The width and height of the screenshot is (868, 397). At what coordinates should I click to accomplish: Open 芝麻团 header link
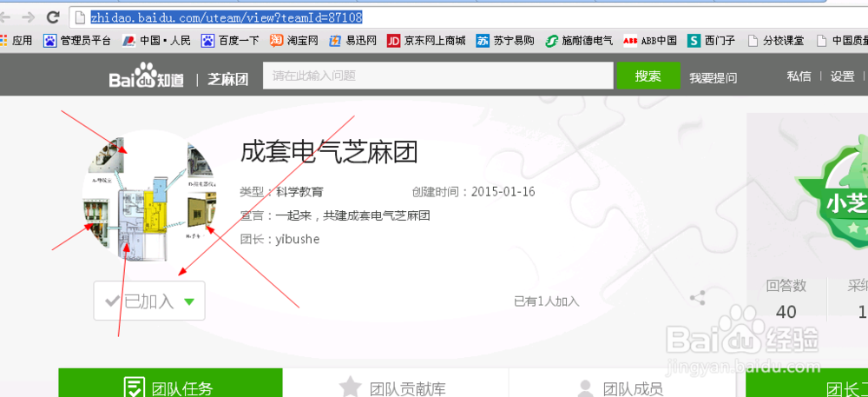point(227,79)
